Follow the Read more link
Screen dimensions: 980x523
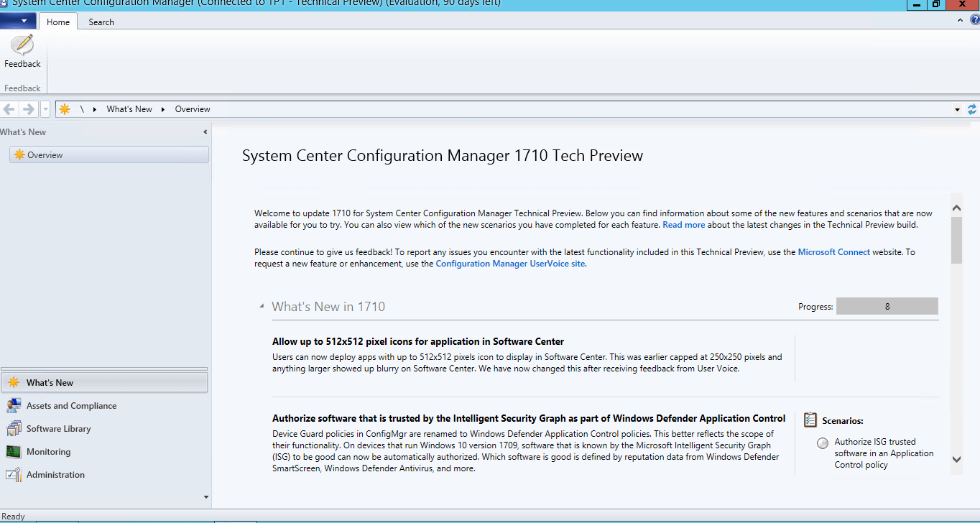[x=683, y=225]
